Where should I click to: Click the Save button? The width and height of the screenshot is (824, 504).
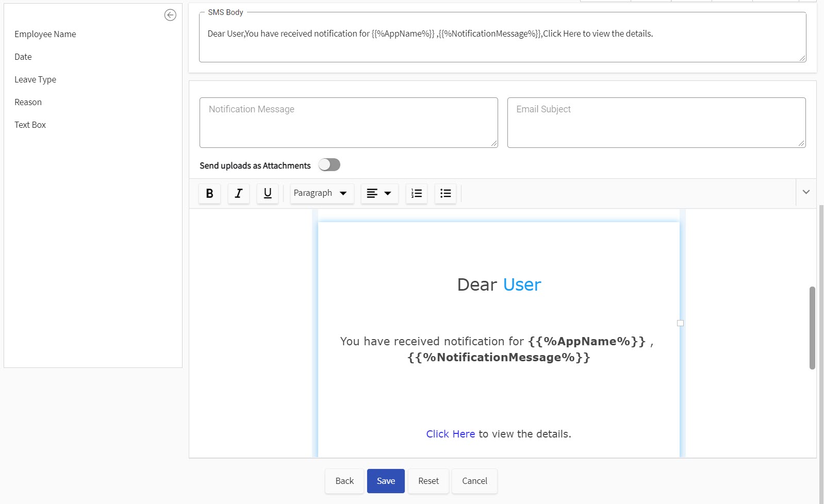386,481
